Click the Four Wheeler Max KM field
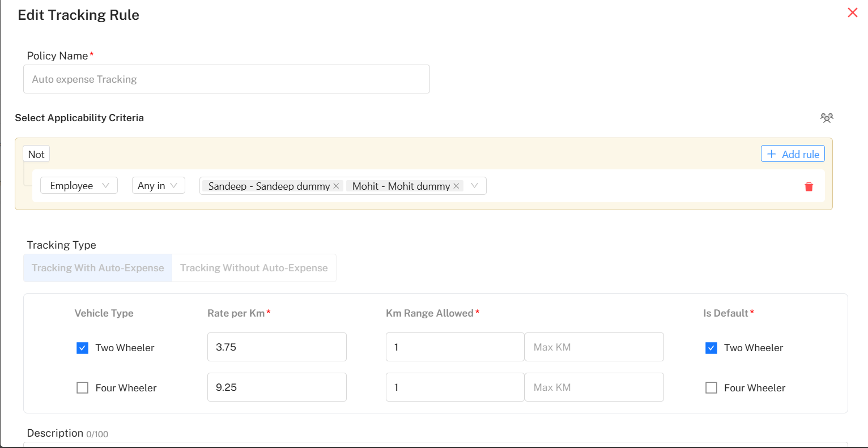 [594, 387]
